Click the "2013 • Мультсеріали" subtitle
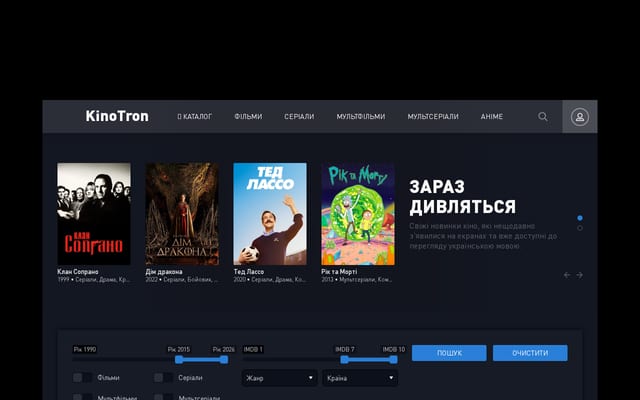This screenshot has height=400, width=640. tap(357, 280)
